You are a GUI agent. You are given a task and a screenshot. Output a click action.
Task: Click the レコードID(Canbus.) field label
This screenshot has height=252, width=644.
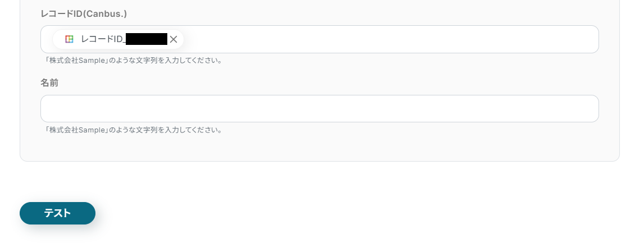83,13
